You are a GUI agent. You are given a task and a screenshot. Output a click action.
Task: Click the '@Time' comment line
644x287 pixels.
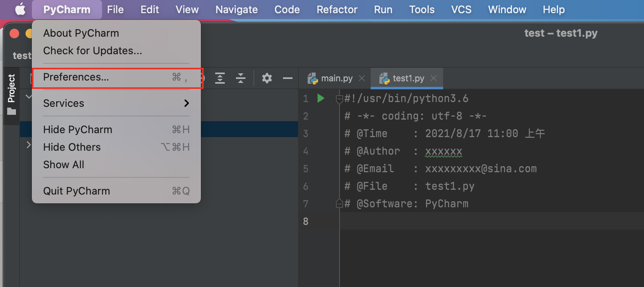tap(444, 134)
